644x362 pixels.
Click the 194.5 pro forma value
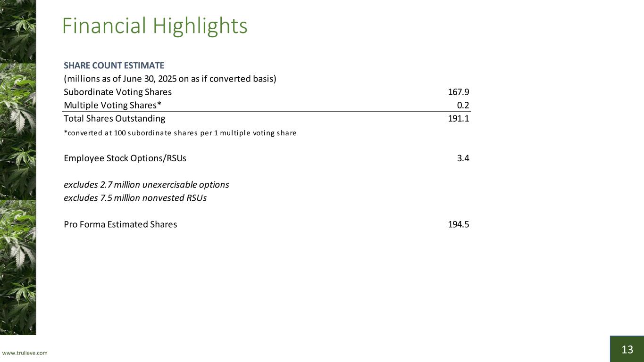click(x=458, y=224)
